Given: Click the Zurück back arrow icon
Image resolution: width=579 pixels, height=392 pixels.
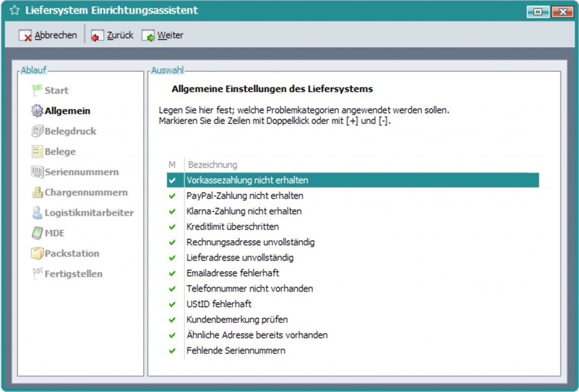Looking at the screenshot, I should coord(98,36).
